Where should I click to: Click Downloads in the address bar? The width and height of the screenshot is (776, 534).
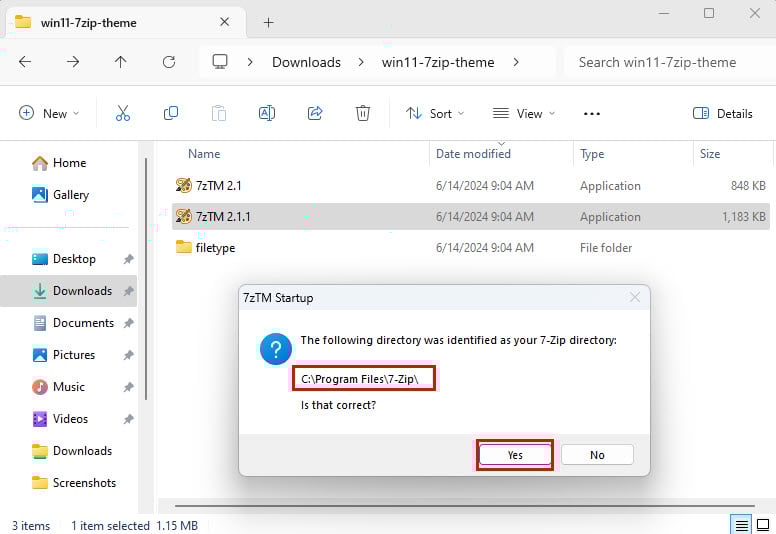pos(306,62)
